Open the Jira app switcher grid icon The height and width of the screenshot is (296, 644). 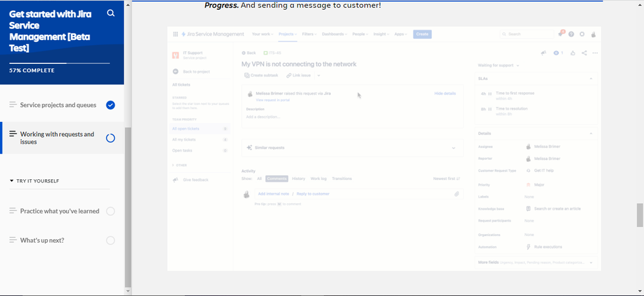click(175, 34)
